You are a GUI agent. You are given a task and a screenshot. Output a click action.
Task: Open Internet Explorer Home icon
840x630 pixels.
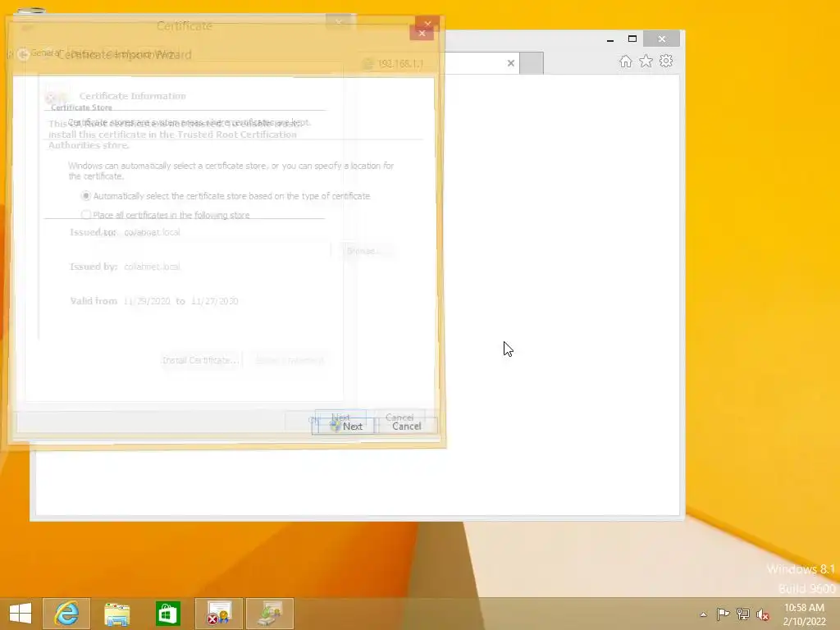pyautogui.click(x=625, y=61)
